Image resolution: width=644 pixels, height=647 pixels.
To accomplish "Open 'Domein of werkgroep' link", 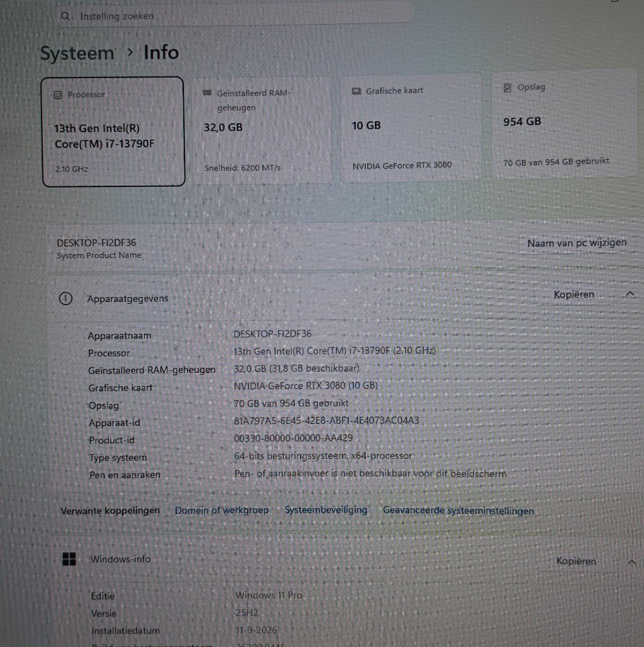I will pyautogui.click(x=222, y=511).
